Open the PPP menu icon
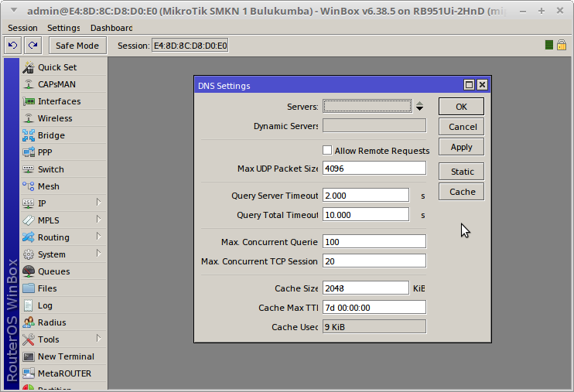Image resolution: width=574 pixels, height=392 pixels. [x=28, y=152]
